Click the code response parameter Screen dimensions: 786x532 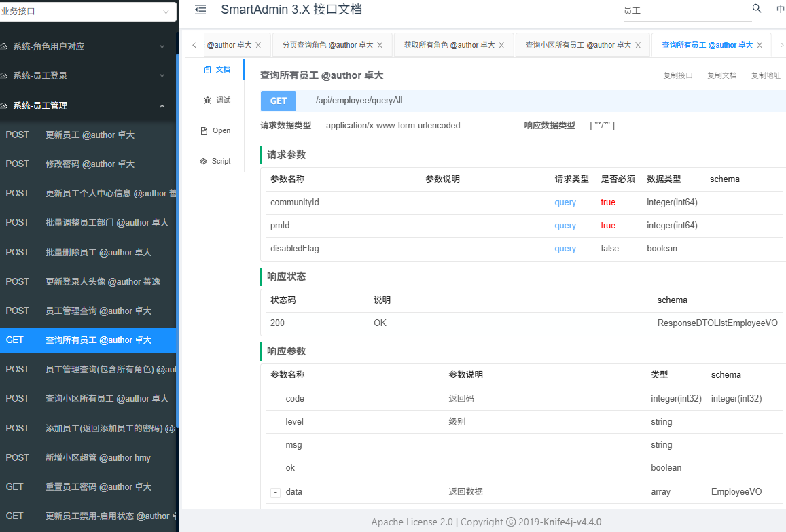click(295, 399)
